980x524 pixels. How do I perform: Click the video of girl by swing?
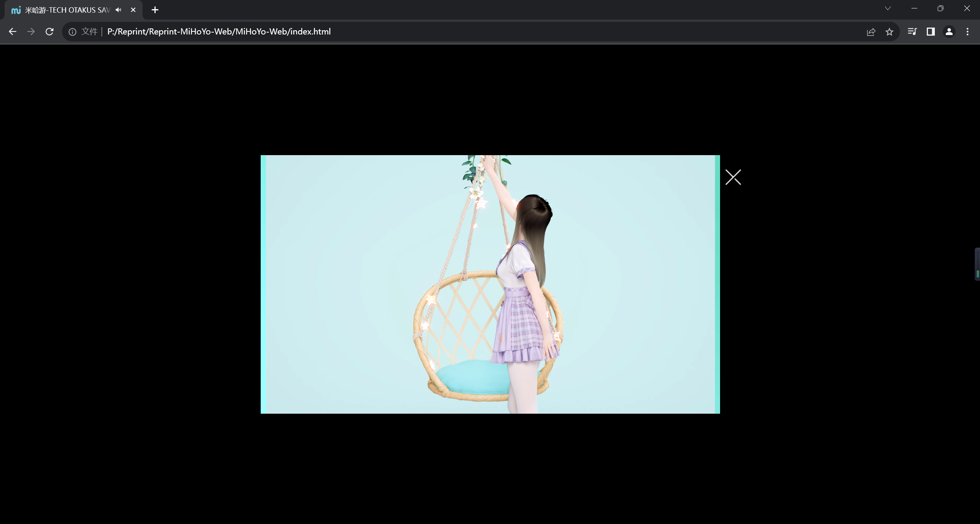point(490,284)
